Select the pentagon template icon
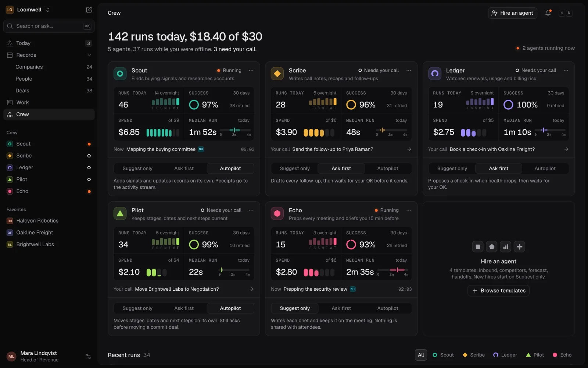588x368 pixels. 492,247
